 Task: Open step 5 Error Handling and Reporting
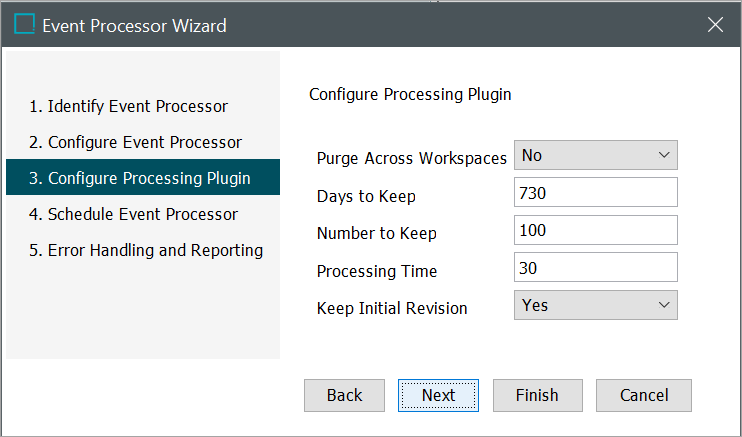[145, 250]
